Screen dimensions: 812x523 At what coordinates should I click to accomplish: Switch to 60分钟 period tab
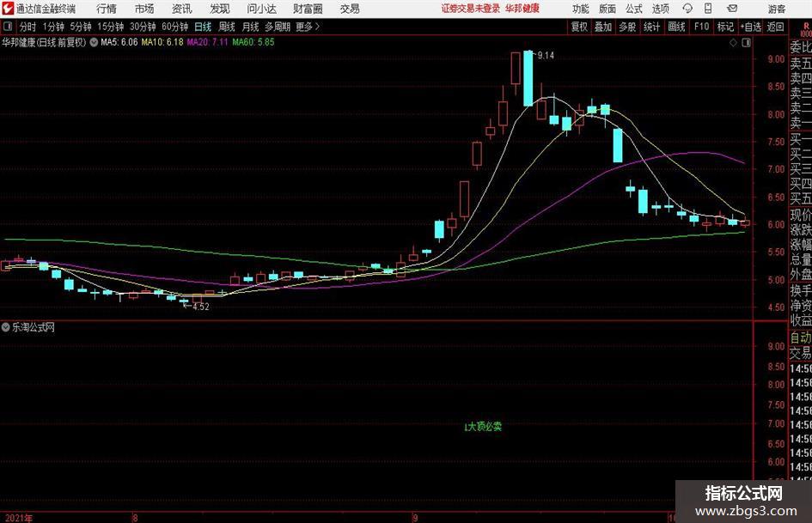175,27
